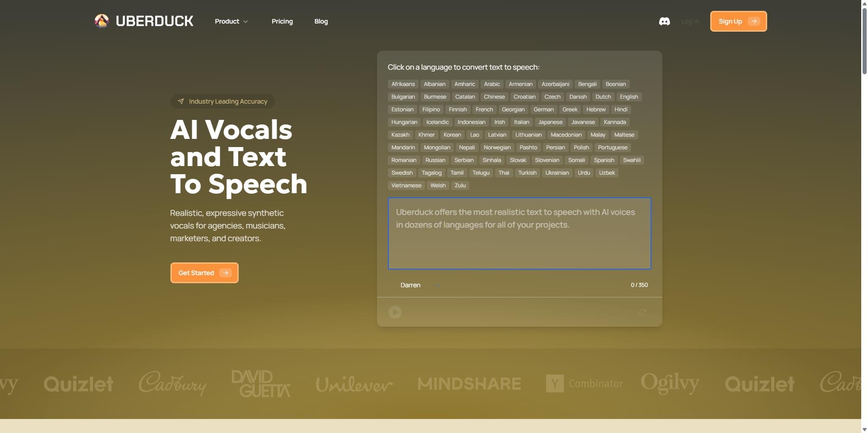868x433 pixels.
Task: Click the Unilever logo
Action: coord(354,384)
